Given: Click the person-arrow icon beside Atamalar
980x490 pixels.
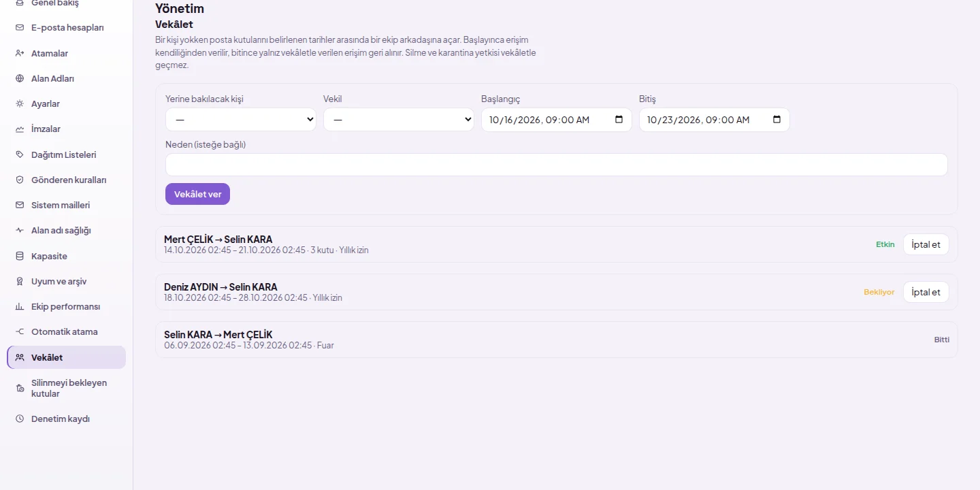Looking at the screenshot, I should 20,53.
